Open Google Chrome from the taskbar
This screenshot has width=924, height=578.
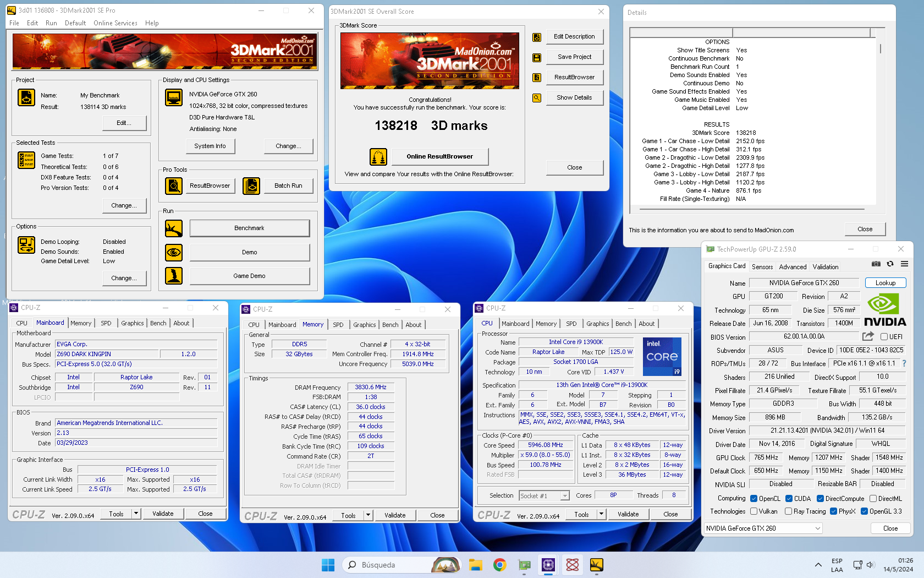click(x=500, y=565)
